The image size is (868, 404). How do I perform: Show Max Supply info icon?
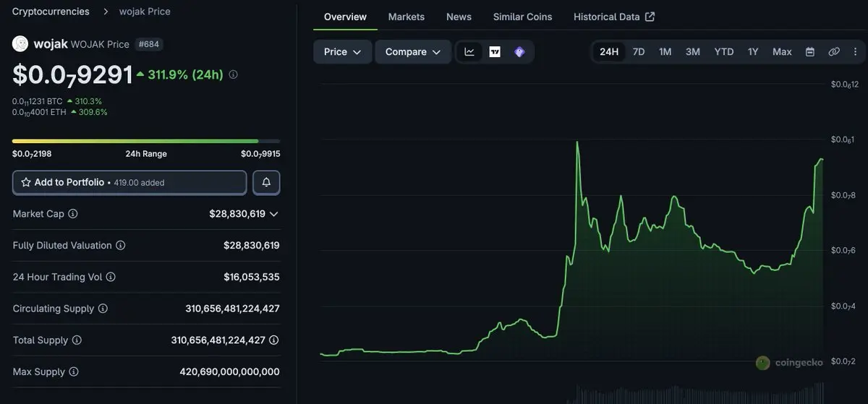coord(74,372)
